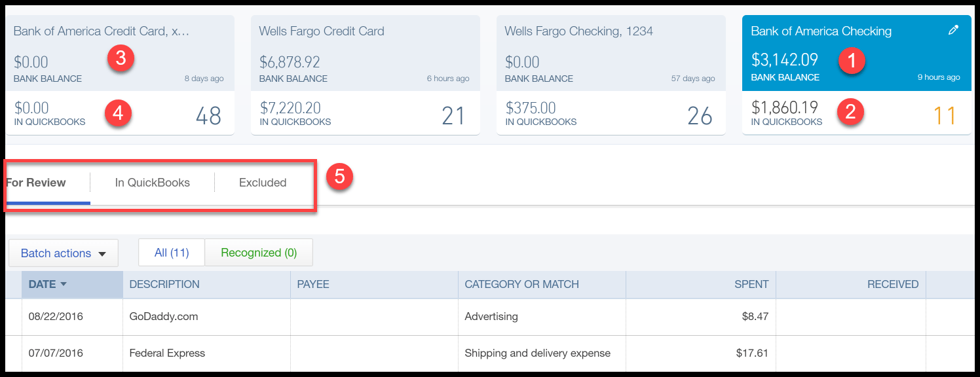Show all transactions with the All (11) filter
Image resolution: width=980 pixels, height=377 pixels.
(x=171, y=252)
